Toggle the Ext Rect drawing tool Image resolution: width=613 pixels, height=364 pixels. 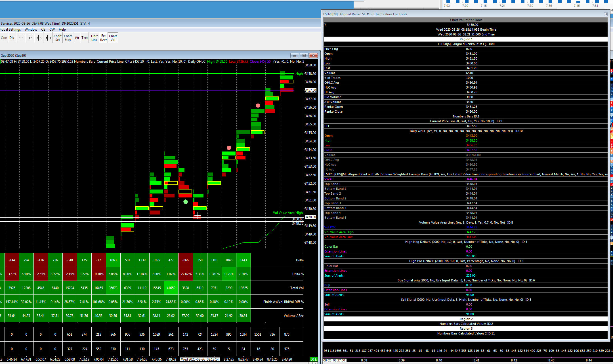click(x=104, y=38)
